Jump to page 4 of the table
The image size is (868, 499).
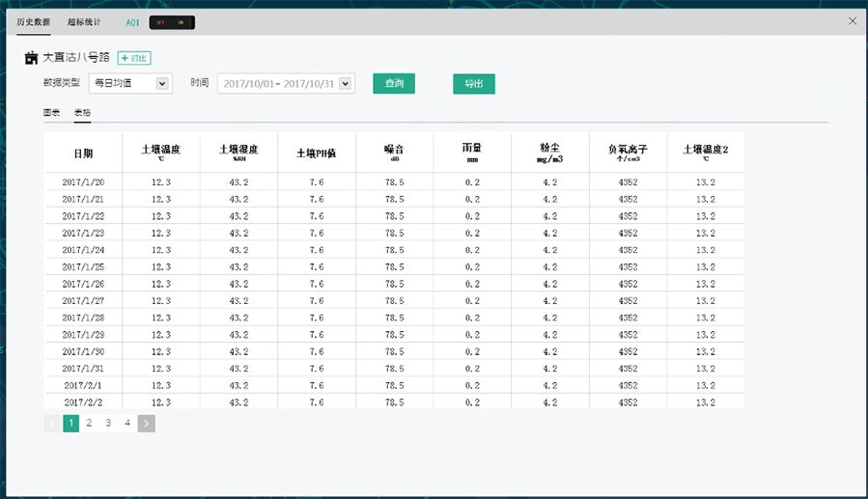click(x=127, y=423)
